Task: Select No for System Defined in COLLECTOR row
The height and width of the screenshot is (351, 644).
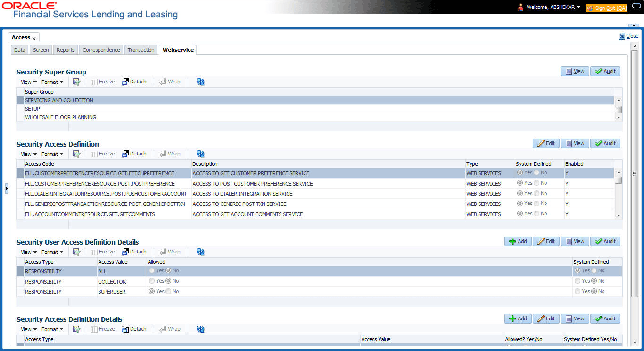Action: pyautogui.click(x=594, y=281)
